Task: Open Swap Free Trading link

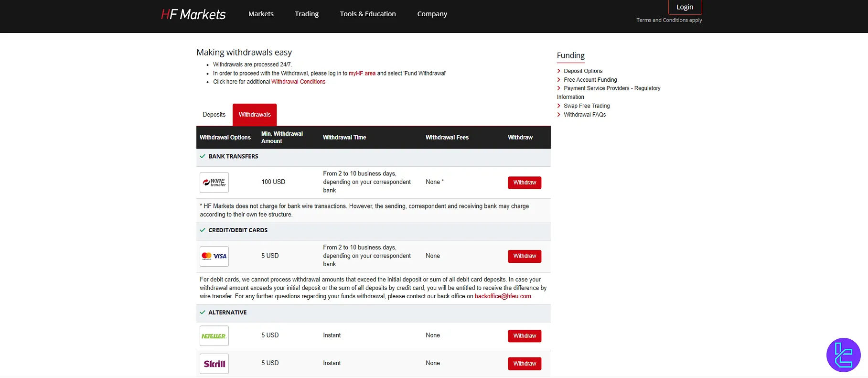Action: 587,106
